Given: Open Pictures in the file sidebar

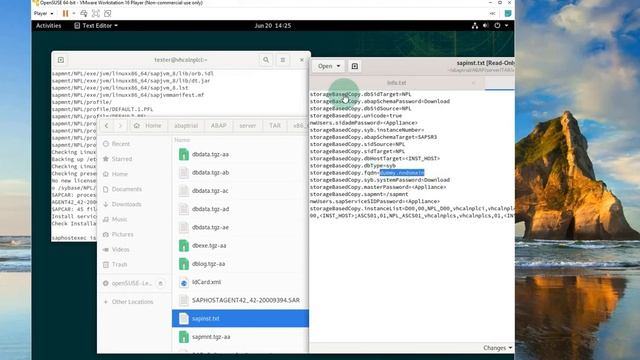Looking at the screenshot, I should point(122,235).
